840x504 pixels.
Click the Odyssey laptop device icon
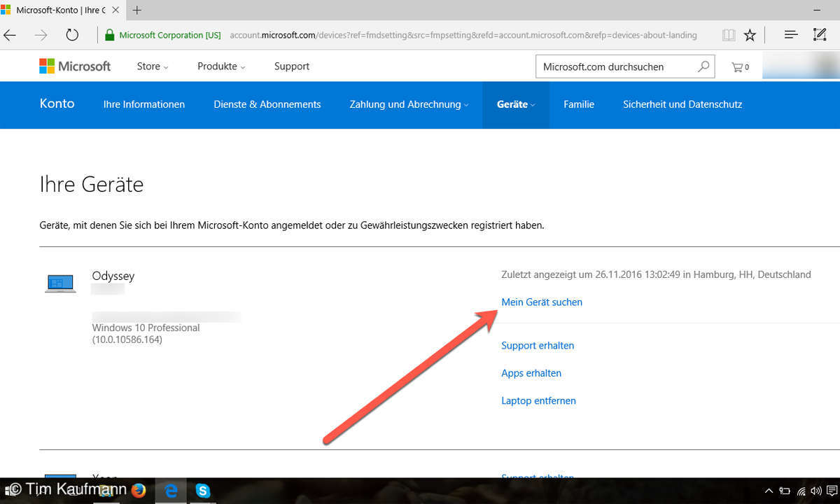[x=60, y=282]
